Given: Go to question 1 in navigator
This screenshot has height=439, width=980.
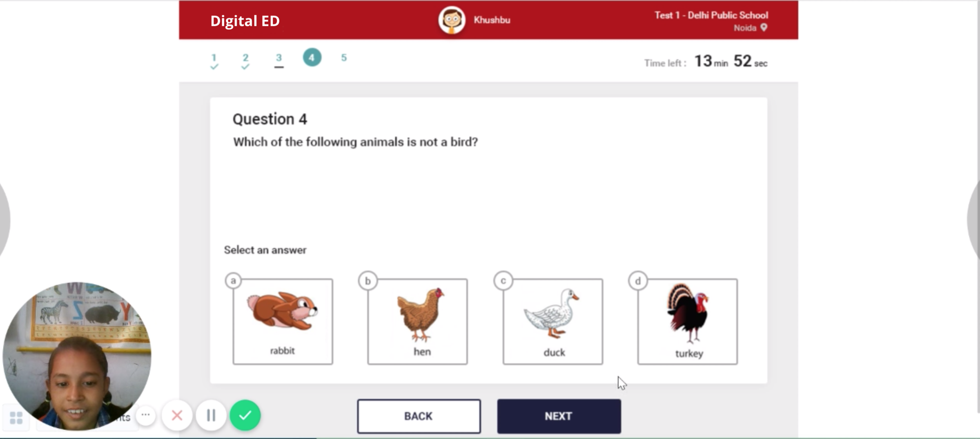Looking at the screenshot, I should (214, 61).
